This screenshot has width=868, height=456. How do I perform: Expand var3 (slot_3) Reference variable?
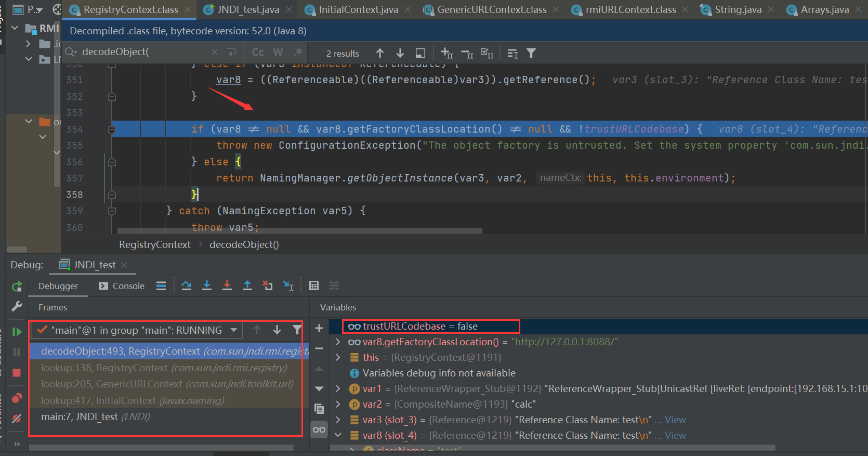coord(338,420)
